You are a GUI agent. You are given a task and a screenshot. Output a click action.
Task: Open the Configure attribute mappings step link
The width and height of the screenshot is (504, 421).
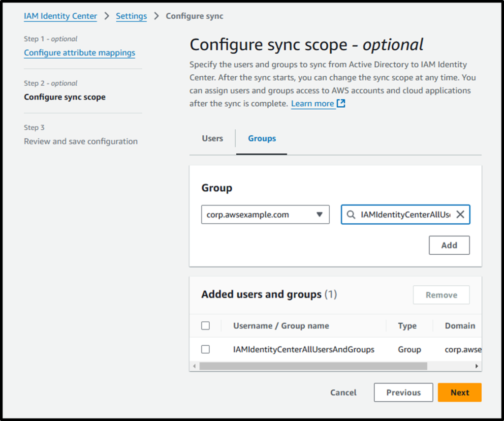tap(79, 53)
